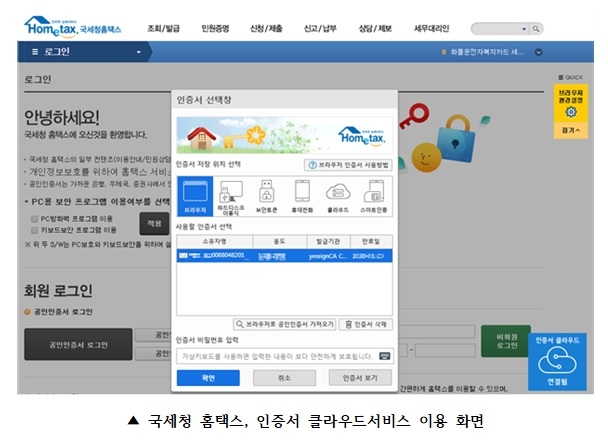The width and height of the screenshot is (608, 441).
Task: Select 스마트인증 storage icon
Action: (374, 196)
